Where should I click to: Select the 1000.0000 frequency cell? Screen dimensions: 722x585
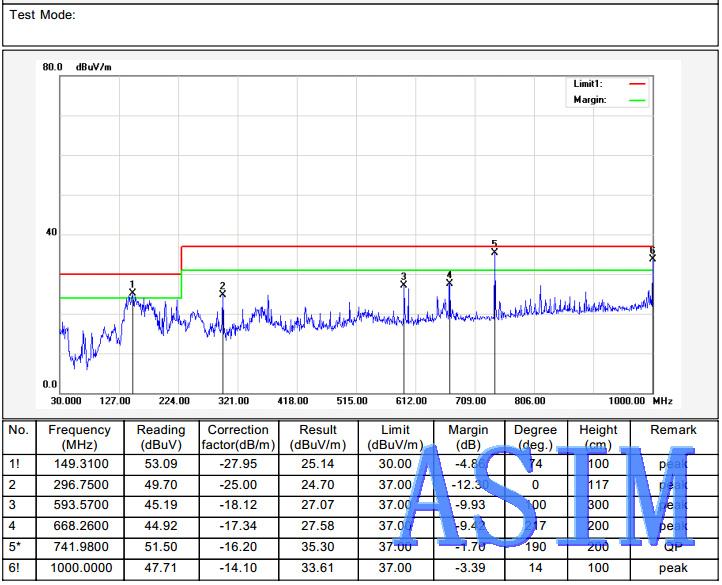click(x=81, y=567)
